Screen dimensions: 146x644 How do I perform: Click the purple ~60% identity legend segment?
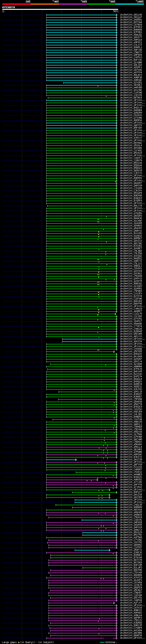73,4
